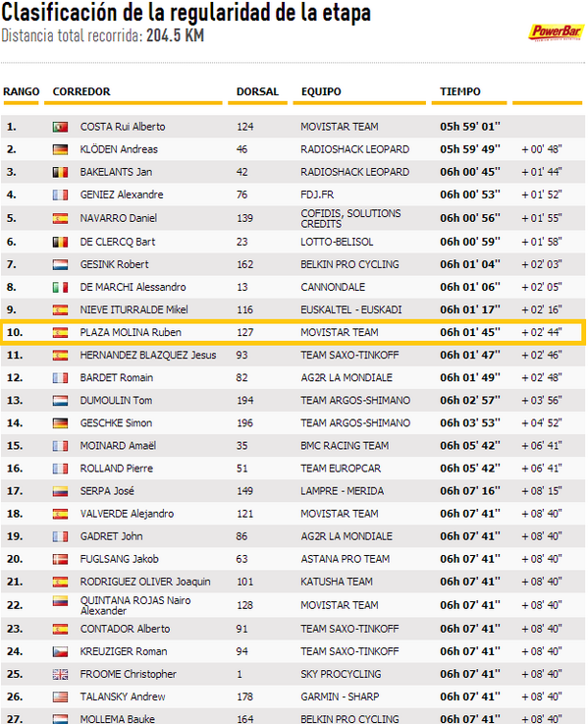Click Spanish flag beside HERNANDEZ BLAZQUEZ Jesus
The image size is (588, 724).
(x=60, y=355)
